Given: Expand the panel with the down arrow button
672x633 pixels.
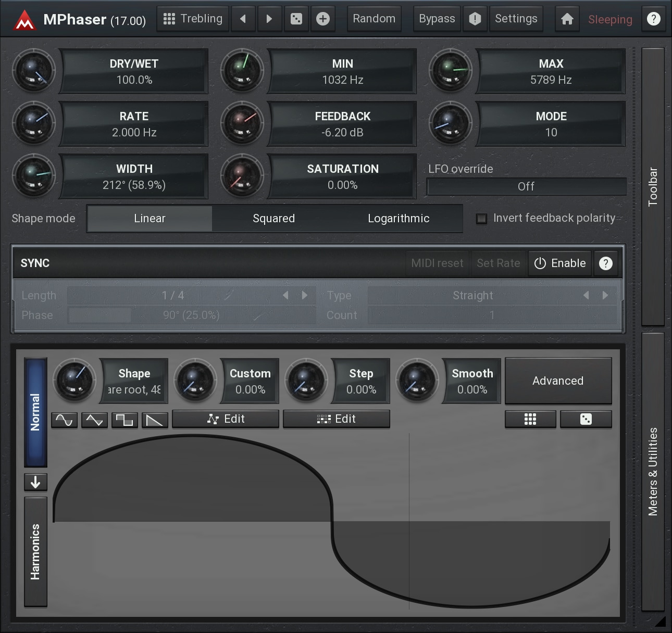Looking at the screenshot, I should tap(35, 483).
